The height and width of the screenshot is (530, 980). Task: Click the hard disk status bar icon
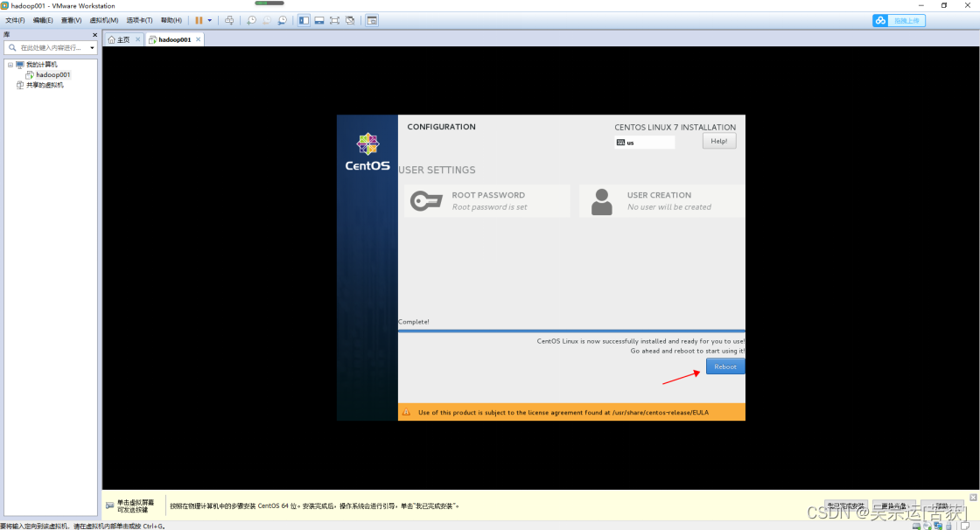click(916, 527)
